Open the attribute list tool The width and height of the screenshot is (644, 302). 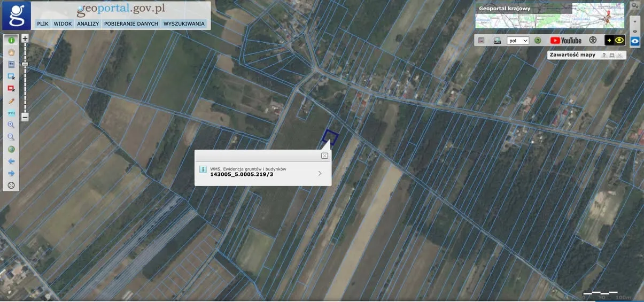click(11, 64)
